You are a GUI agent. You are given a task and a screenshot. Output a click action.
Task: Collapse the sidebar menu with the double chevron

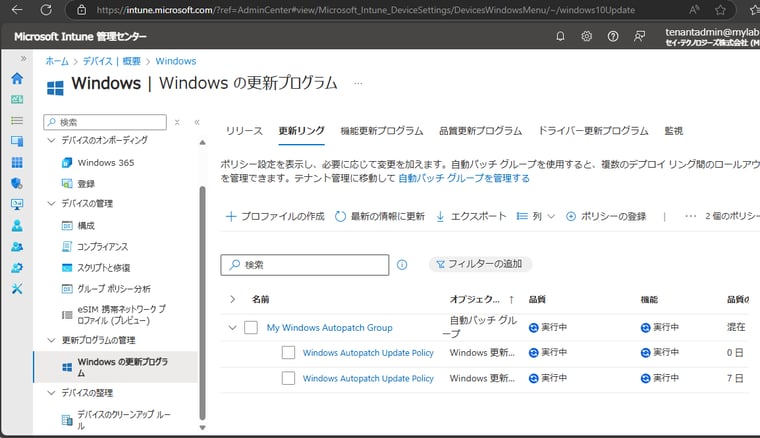(197, 122)
